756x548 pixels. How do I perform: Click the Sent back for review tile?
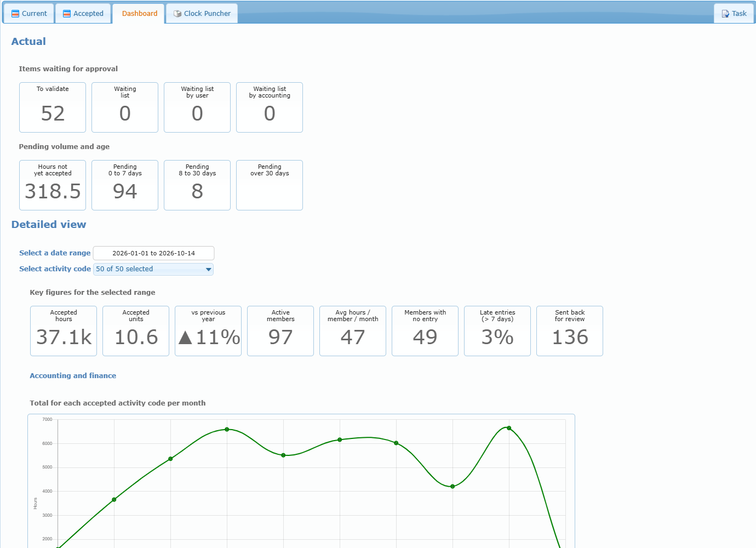point(570,331)
